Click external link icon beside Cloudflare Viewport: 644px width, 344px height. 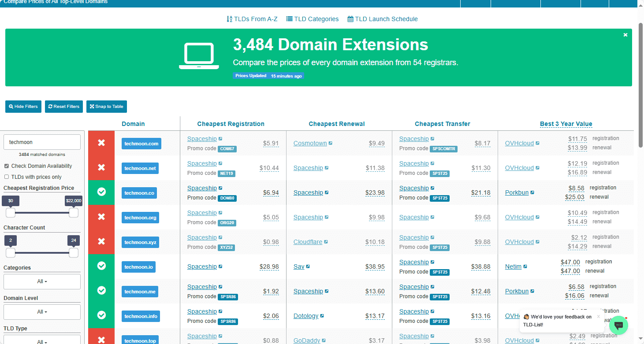[326, 242]
